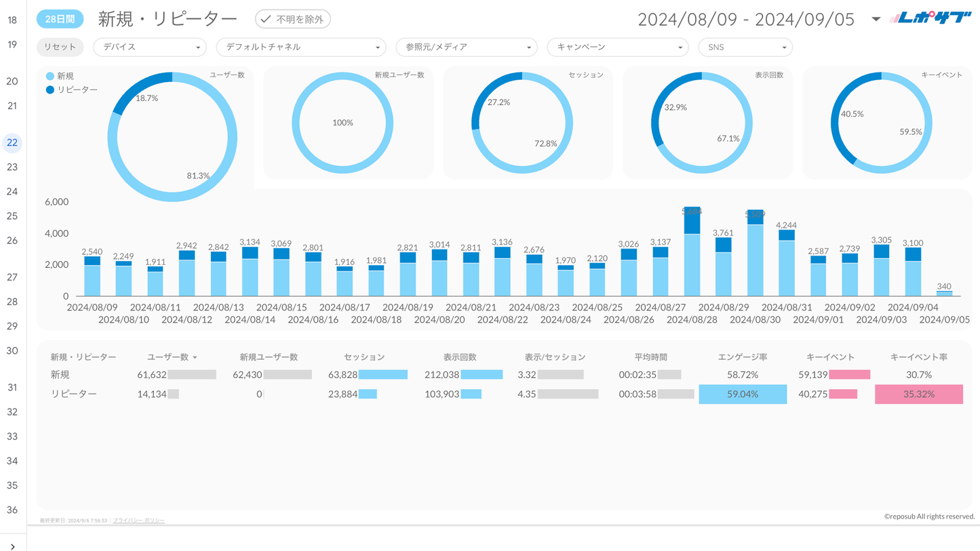
Task: Sort table by セッション column header
Action: pos(364,357)
